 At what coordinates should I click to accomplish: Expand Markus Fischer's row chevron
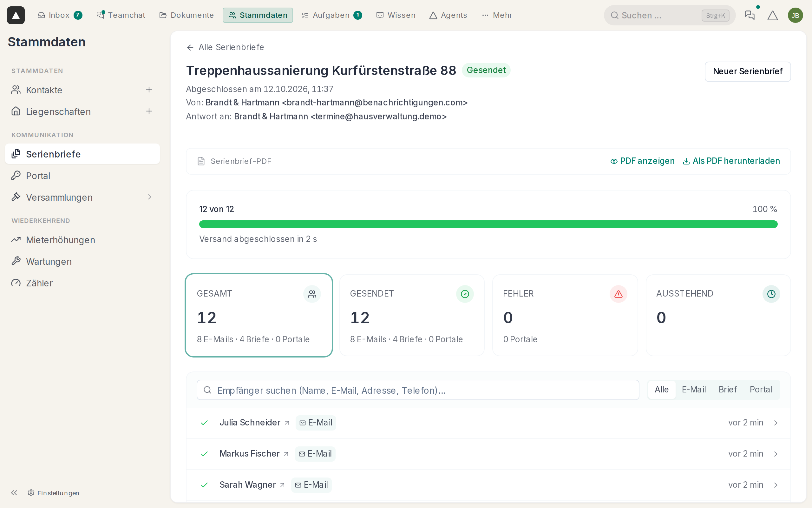click(776, 454)
